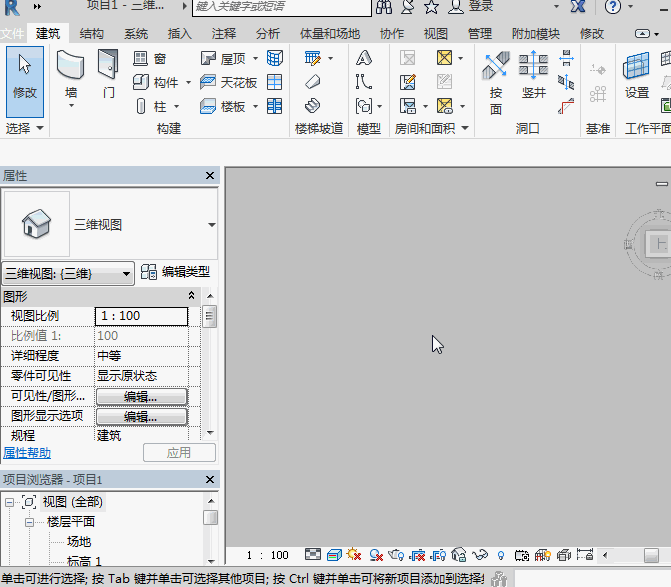This screenshot has width=671, height=587.
Task: Toggle reveal hidden elements lightbulb
Action: 501,555
